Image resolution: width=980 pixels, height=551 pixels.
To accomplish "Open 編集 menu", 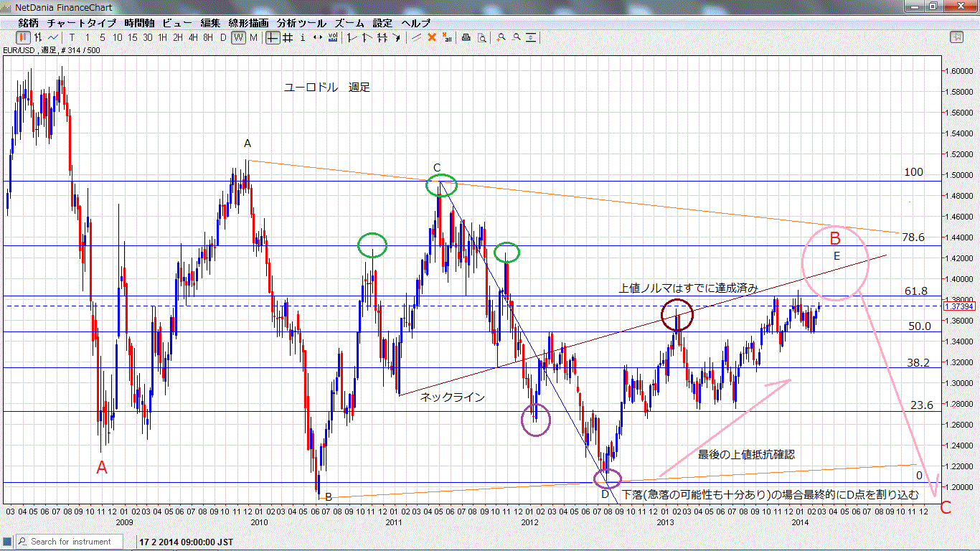I will pos(210,23).
